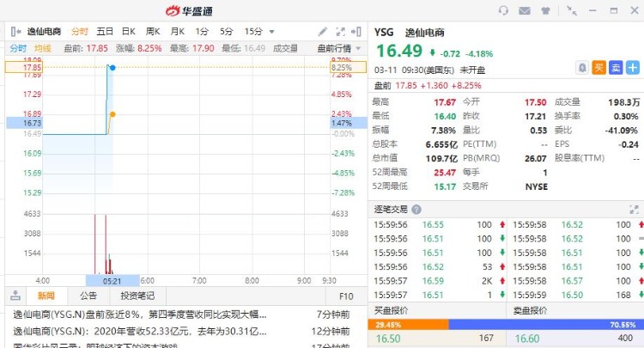The image size is (644, 348).
Task: Click the blue Sell button
Action: (616, 67)
